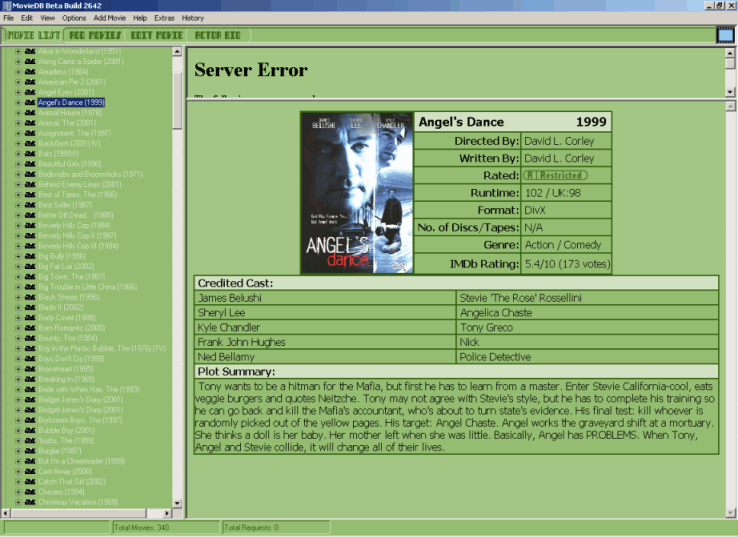Switch to the Add Movies tab

(95, 35)
